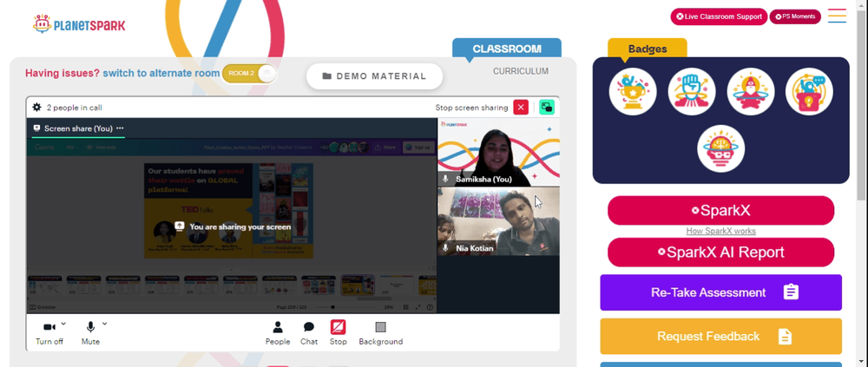Click Nia Kotian's microphone status icon
The image size is (868, 367).
coord(445,248)
